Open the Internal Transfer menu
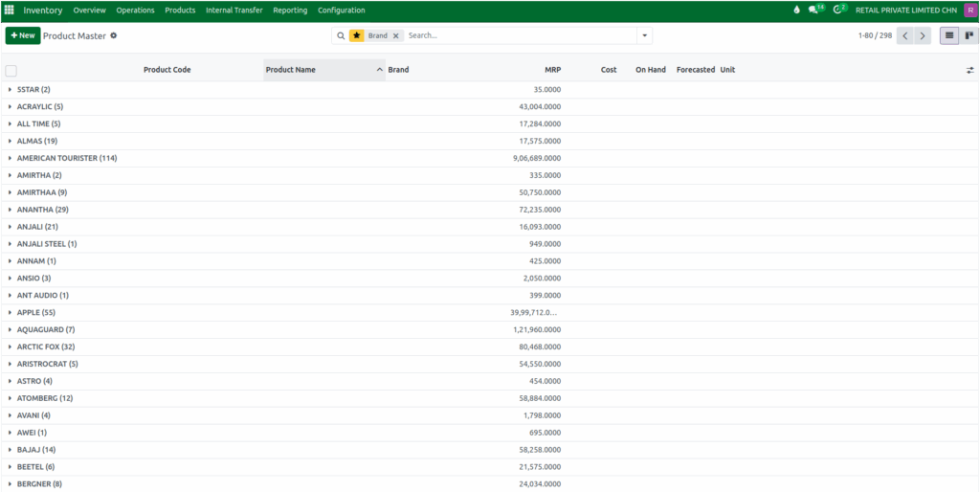 point(234,10)
